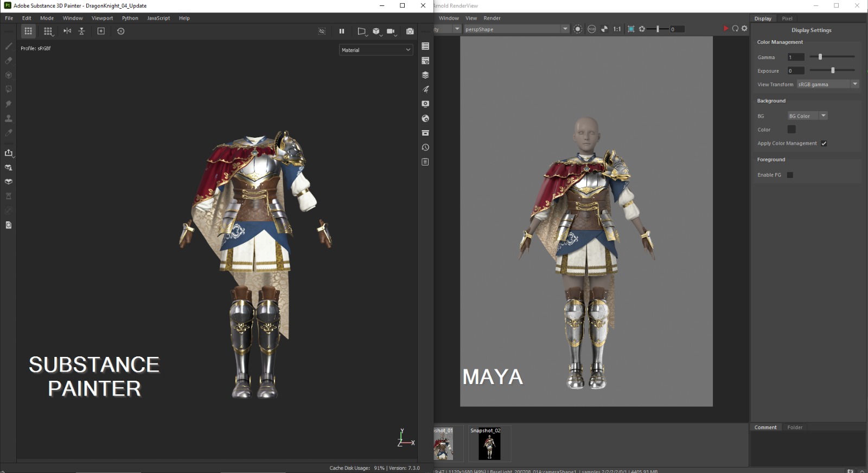Click the Gamma value field
The height and width of the screenshot is (473, 868).
click(x=796, y=57)
